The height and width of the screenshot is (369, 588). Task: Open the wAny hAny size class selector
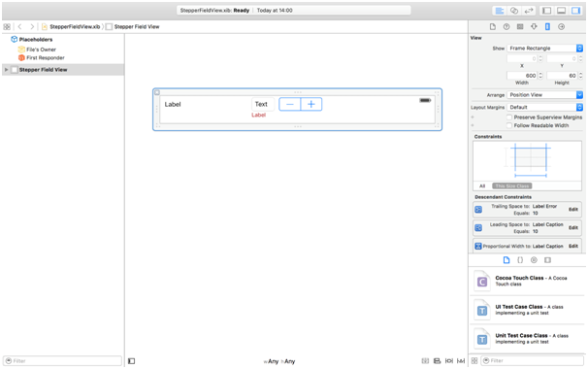click(279, 361)
